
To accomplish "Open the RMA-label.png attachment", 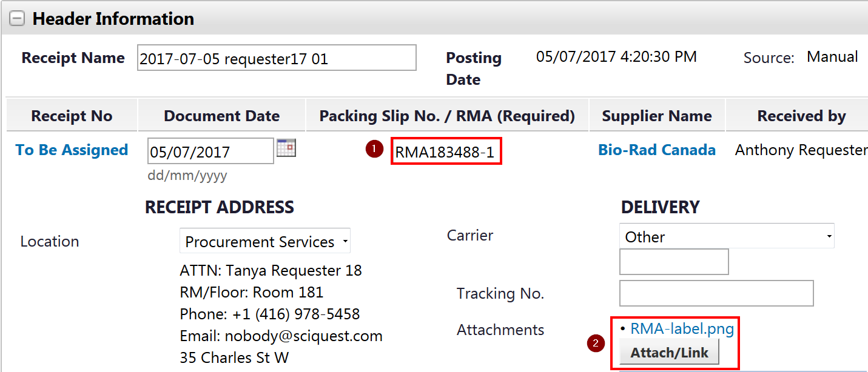I will pos(682,329).
